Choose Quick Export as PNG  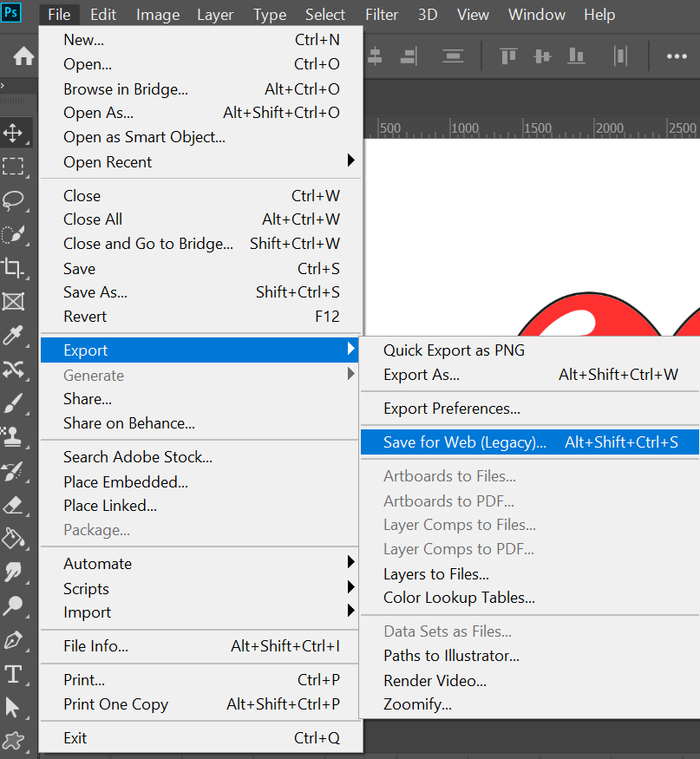pyautogui.click(x=530, y=350)
